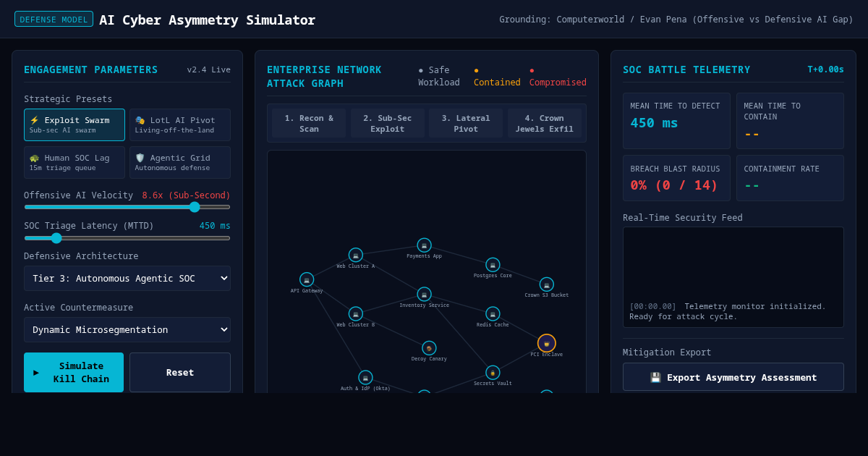This screenshot has height=456, width=868.
Task: Click the lightning bolt on Exploit Swarm
Action: click(x=34, y=120)
